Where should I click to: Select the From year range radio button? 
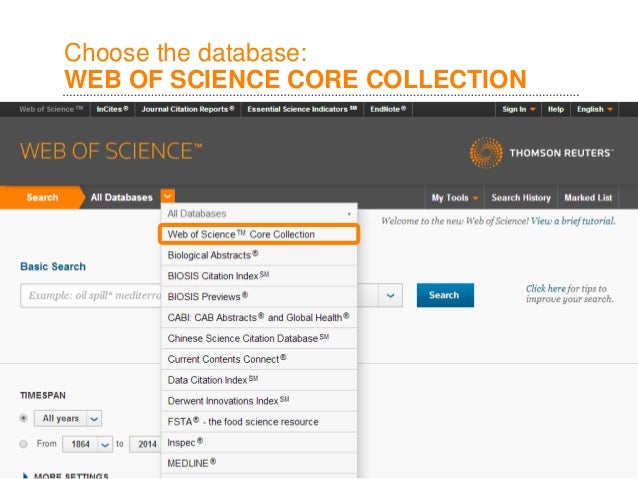pyautogui.click(x=23, y=443)
